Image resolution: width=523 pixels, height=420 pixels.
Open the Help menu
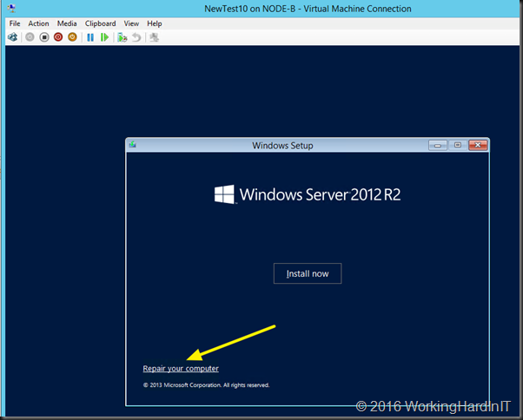tap(154, 23)
